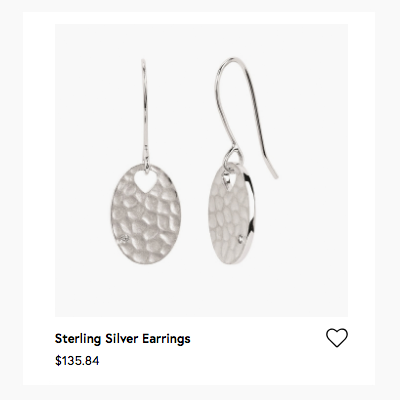This screenshot has width=400, height=400.
Task: Open the Sterling Silver Earrings product title
Action: point(123,339)
